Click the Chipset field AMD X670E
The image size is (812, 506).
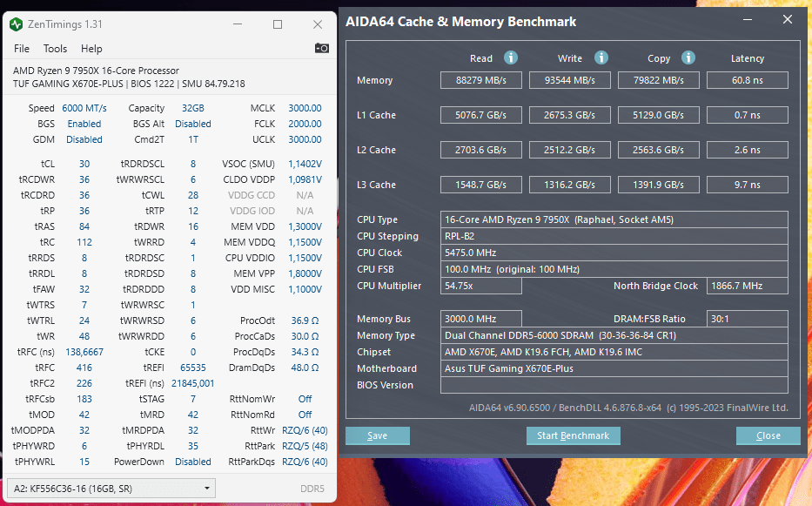point(614,352)
